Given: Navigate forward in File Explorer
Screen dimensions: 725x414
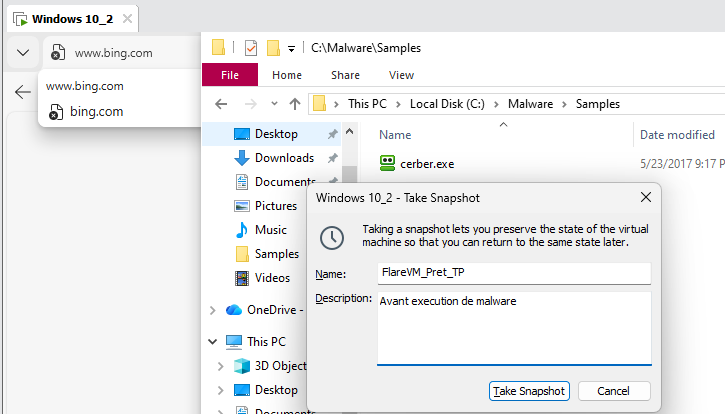Looking at the screenshot, I should [x=250, y=104].
